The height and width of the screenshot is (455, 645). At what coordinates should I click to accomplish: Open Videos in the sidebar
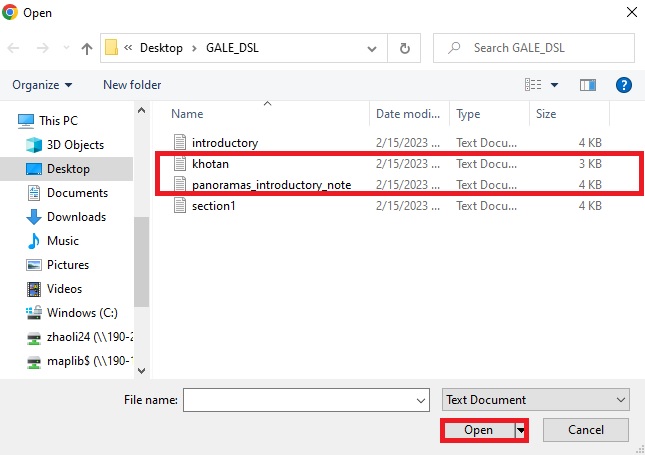pos(54,288)
